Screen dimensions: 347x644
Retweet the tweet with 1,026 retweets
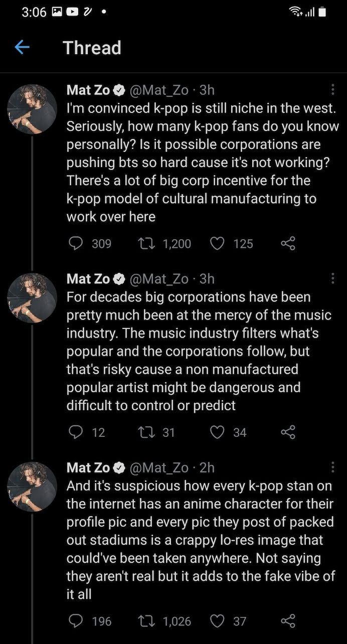(x=145, y=621)
